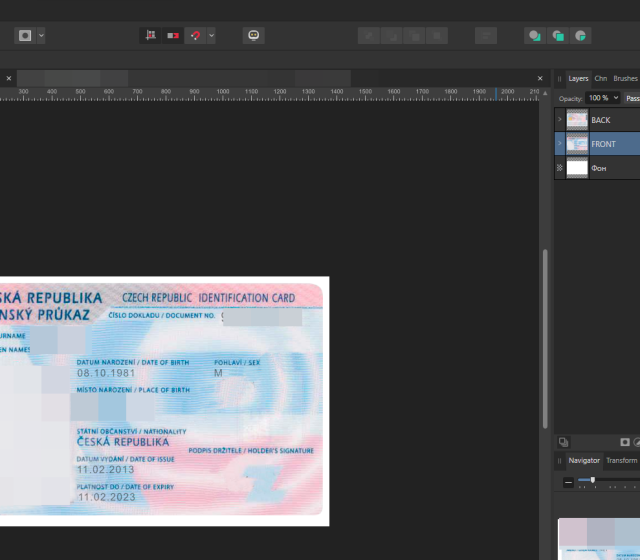Open the Transform tab
The width and height of the screenshot is (640, 560).
pyautogui.click(x=621, y=460)
